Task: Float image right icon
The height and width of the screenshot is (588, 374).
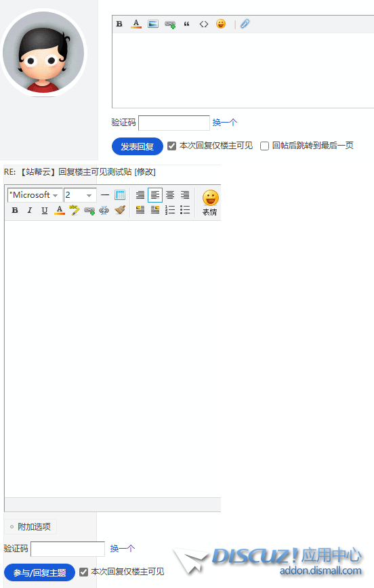Action: point(155,210)
